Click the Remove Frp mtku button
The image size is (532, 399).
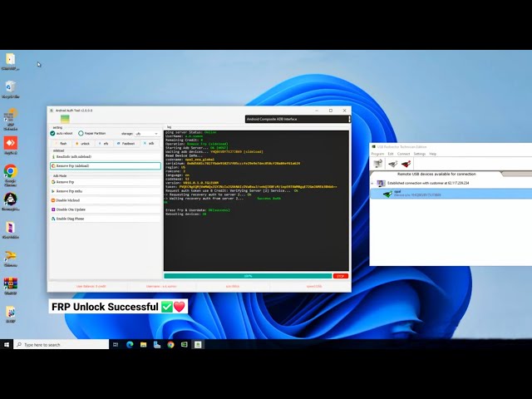(106, 191)
